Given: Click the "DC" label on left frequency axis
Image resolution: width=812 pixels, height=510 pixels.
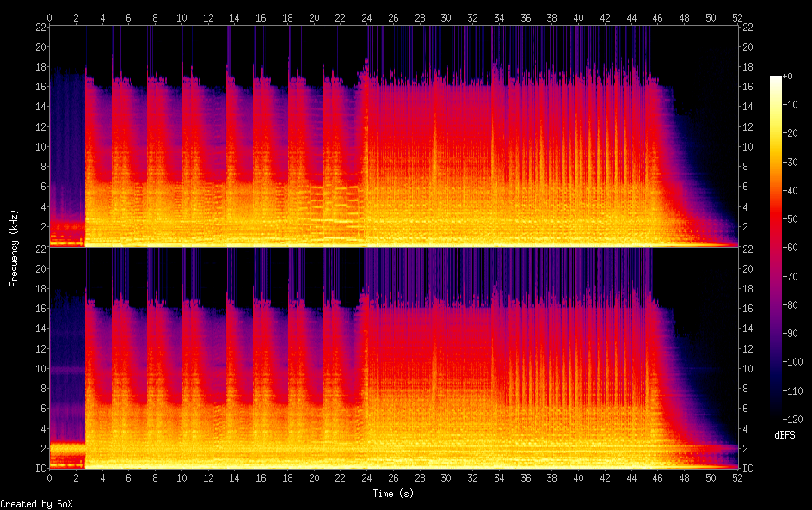Looking at the screenshot, I should [41, 469].
